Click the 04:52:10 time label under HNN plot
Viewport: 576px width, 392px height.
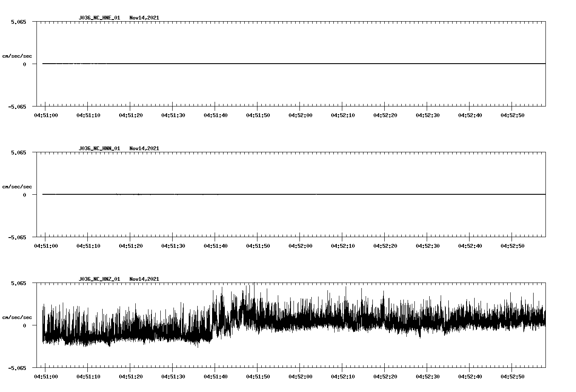(x=343, y=246)
